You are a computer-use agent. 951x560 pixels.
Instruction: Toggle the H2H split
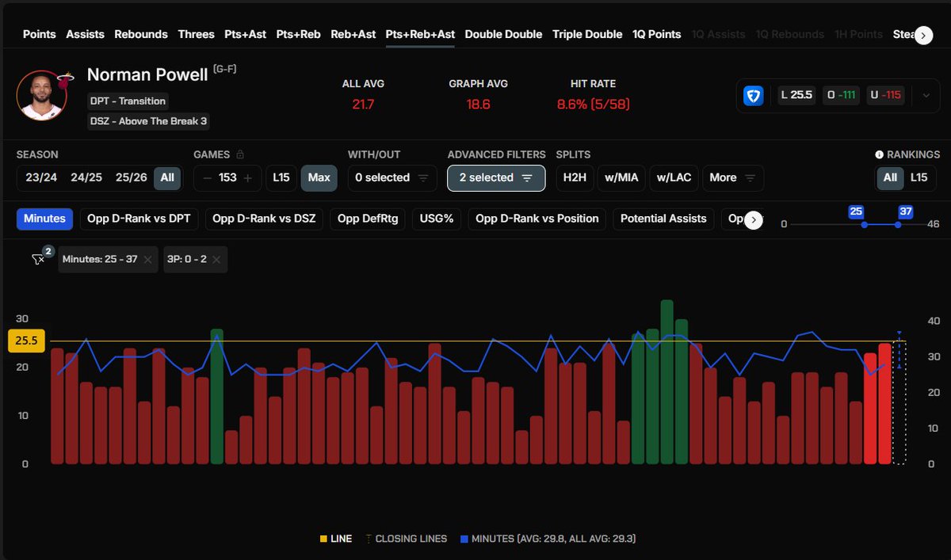(575, 177)
